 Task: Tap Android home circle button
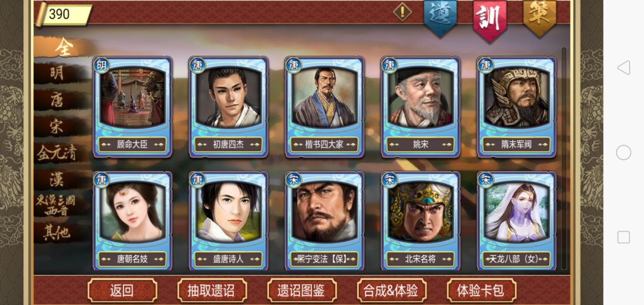pyautogui.click(x=624, y=152)
